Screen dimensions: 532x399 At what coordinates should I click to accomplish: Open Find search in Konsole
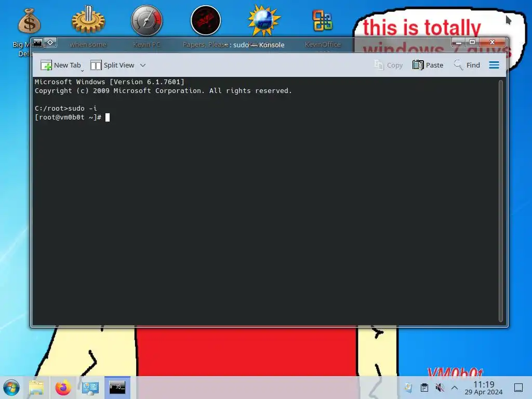click(467, 65)
